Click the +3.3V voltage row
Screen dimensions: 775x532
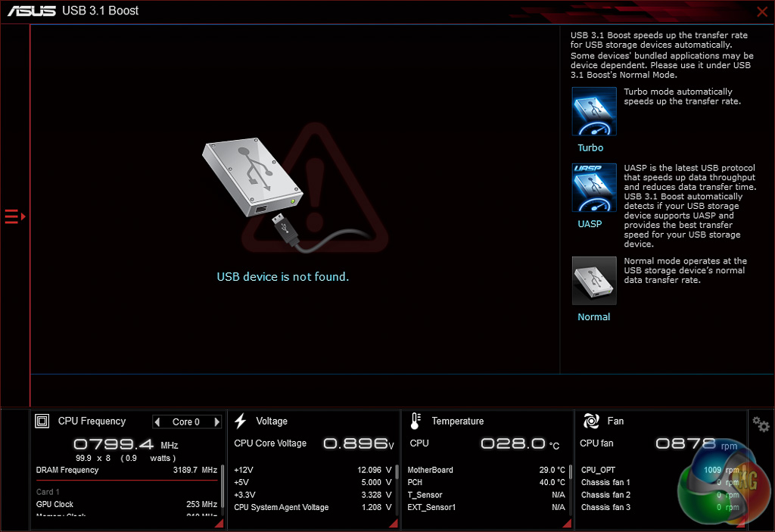click(313, 494)
